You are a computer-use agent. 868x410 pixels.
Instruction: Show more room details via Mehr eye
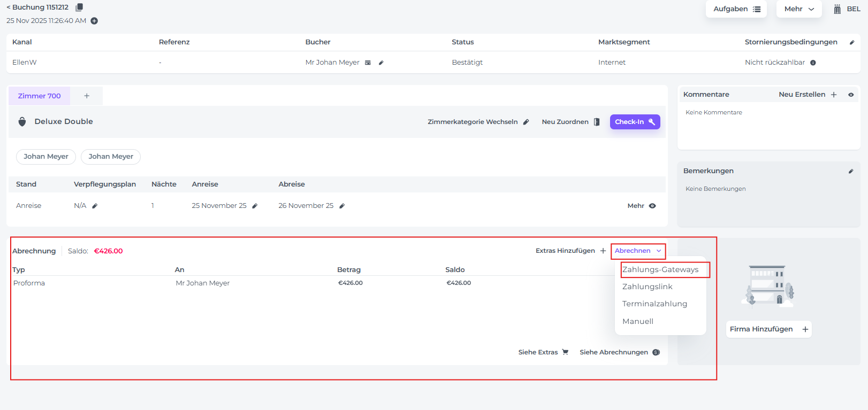click(x=652, y=206)
